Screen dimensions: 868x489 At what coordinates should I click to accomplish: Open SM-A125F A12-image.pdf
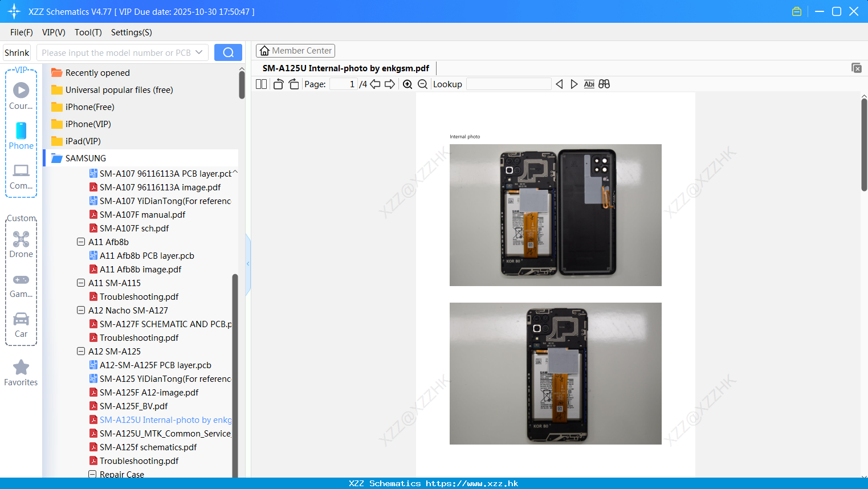pos(149,392)
